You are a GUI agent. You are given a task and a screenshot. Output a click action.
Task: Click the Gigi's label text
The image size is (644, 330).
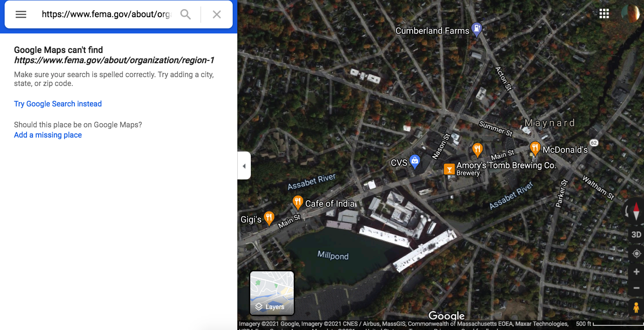(251, 219)
